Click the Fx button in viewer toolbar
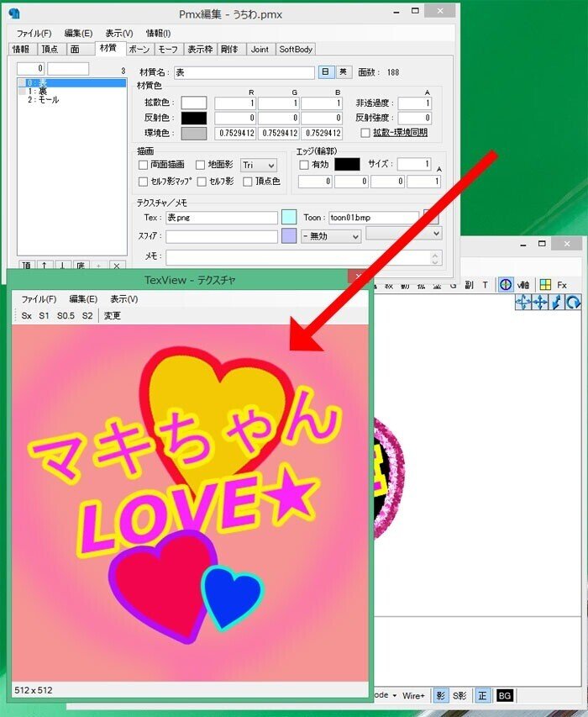The image size is (588, 717). tap(562, 285)
